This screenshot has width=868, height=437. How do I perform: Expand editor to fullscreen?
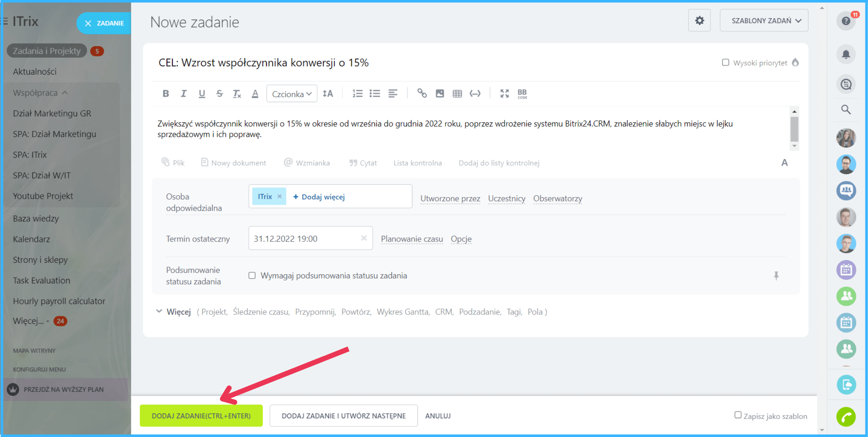coord(504,94)
